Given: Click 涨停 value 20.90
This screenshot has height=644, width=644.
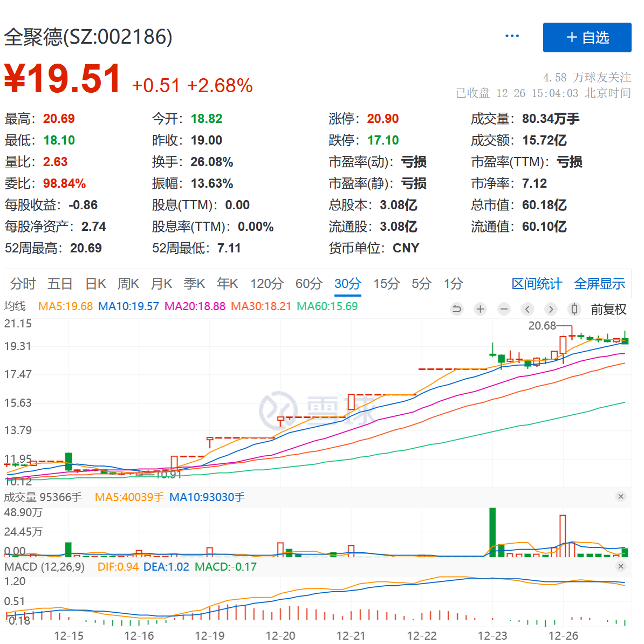Looking at the screenshot, I should click(383, 119).
